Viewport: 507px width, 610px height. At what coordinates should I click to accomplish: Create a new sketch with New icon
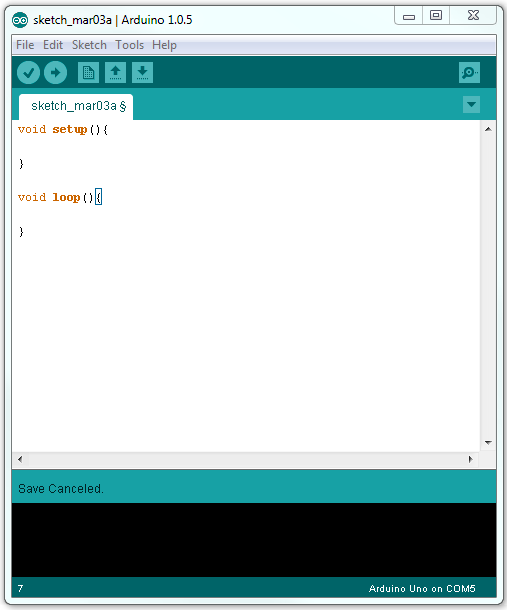(88, 73)
